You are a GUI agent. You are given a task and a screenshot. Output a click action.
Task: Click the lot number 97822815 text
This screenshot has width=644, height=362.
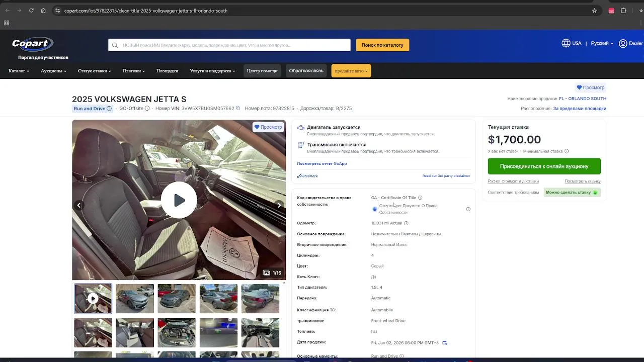pyautogui.click(x=283, y=109)
